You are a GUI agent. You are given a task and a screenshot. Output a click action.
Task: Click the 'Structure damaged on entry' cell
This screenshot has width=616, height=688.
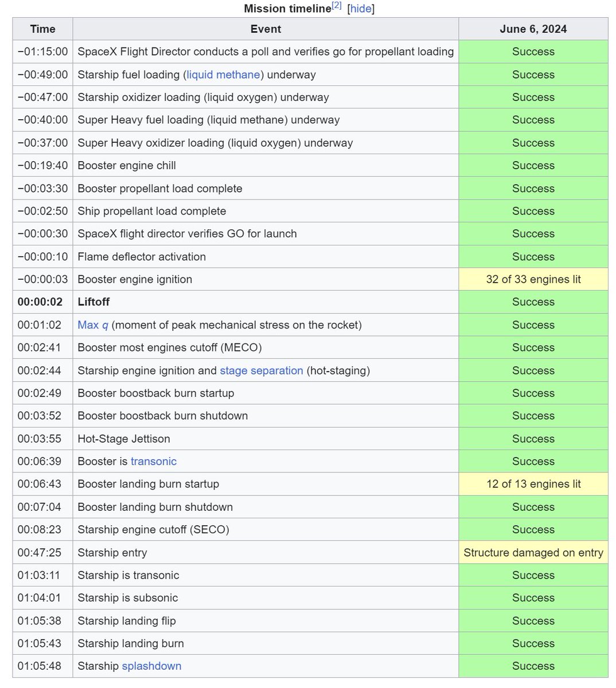point(533,553)
